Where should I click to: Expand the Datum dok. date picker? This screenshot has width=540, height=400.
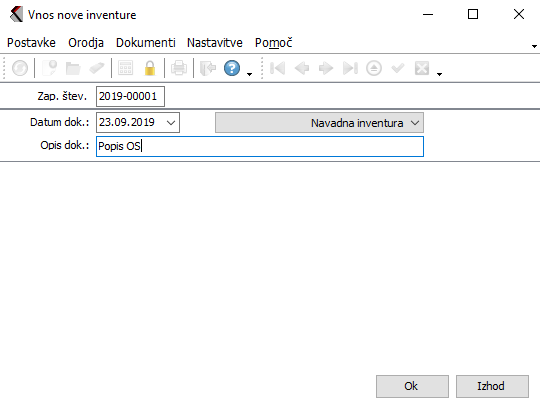171,123
